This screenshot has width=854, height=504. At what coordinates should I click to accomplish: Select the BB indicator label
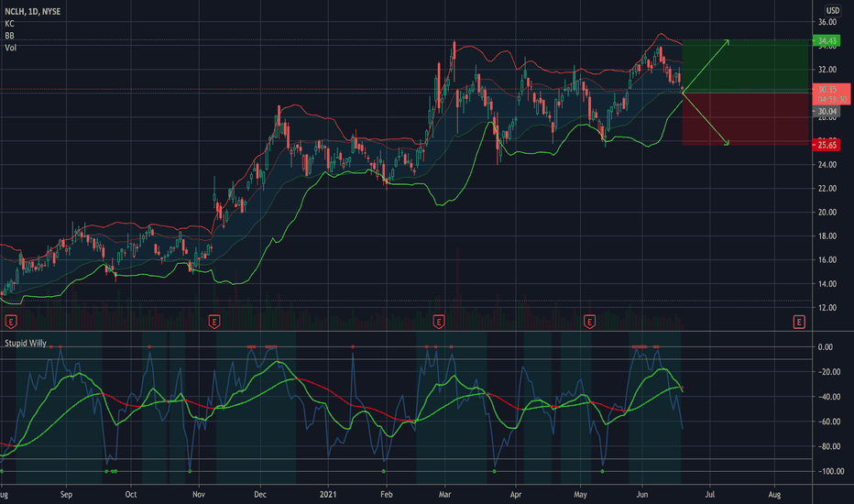point(9,36)
